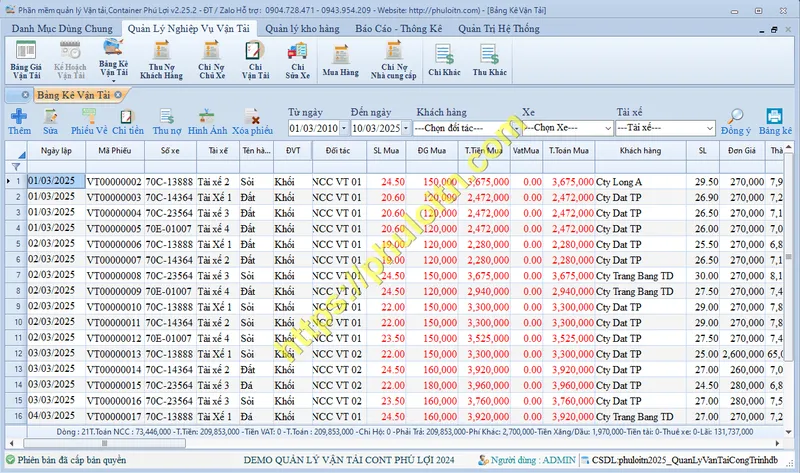Click the Thu nợ toolbar icon

tap(167, 121)
